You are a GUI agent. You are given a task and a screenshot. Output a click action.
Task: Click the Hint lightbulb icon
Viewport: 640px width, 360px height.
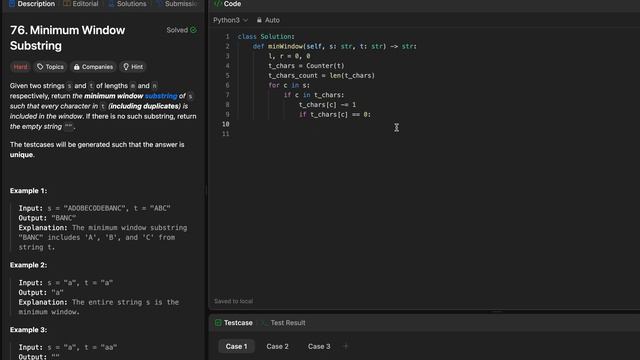point(126,67)
